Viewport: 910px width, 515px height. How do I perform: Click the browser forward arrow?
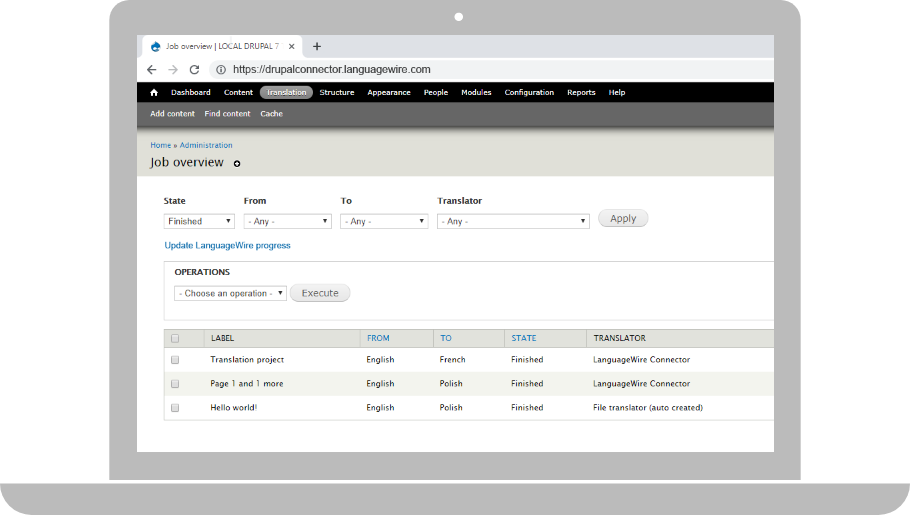pyautogui.click(x=173, y=70)
